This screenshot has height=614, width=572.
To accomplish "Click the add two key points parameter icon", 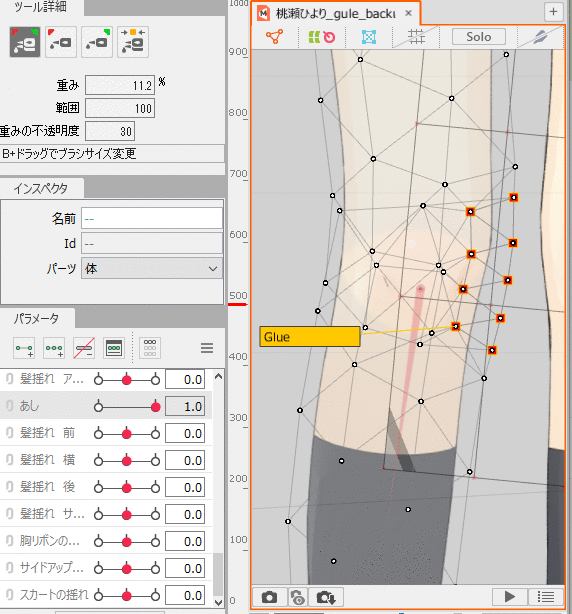I will tap(24, 348).
